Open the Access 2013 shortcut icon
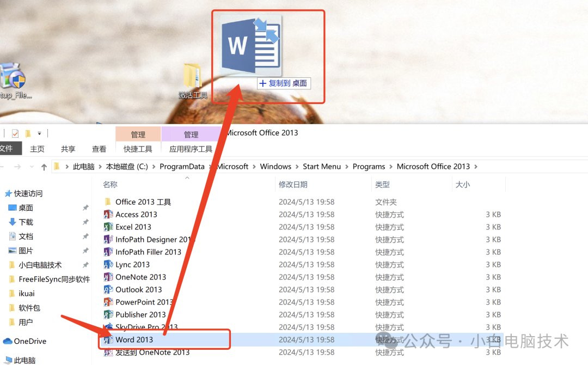This screenshot has width=588, height=365. point(108,215)
